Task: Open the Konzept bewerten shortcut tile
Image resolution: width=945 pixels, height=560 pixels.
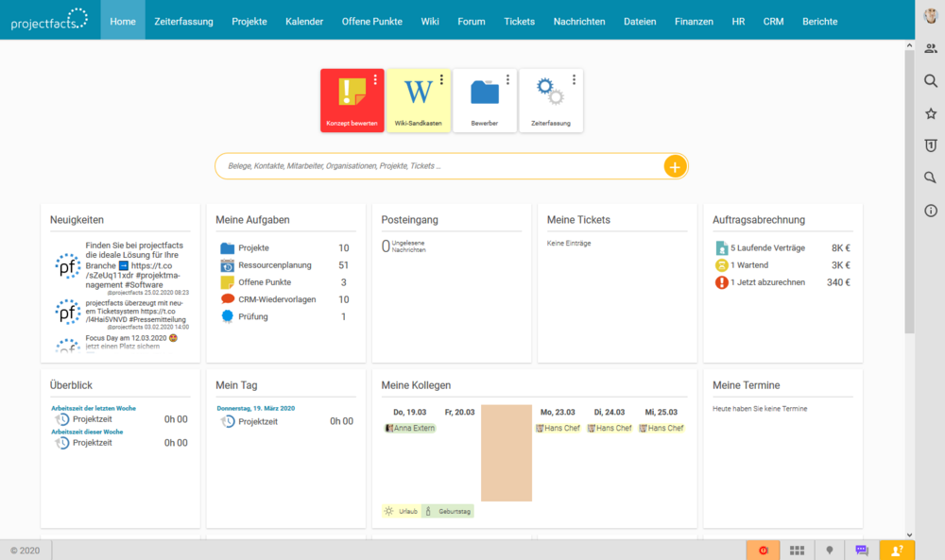Action: pyautogui.click(x=352, y=100)
